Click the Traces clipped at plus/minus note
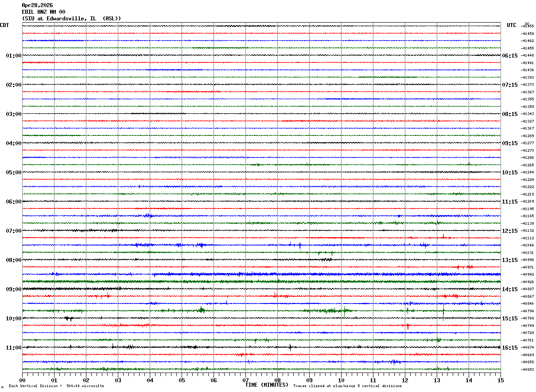 (347, 386)
